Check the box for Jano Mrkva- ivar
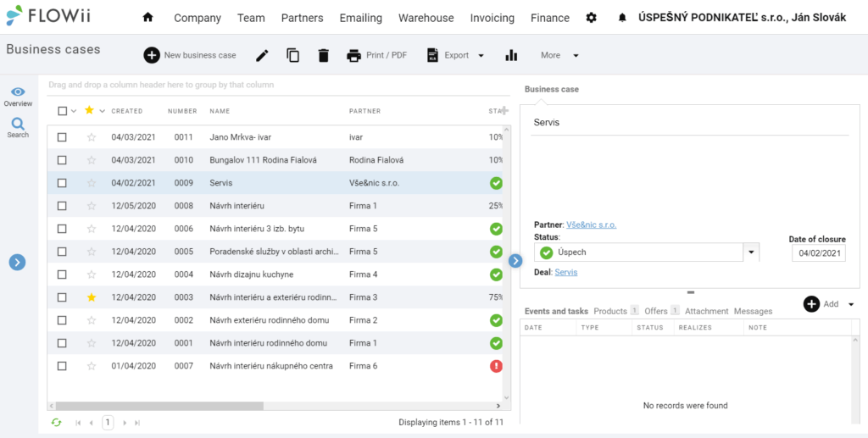868x438 pixels. pyautogui.click(x=62, y=137)
